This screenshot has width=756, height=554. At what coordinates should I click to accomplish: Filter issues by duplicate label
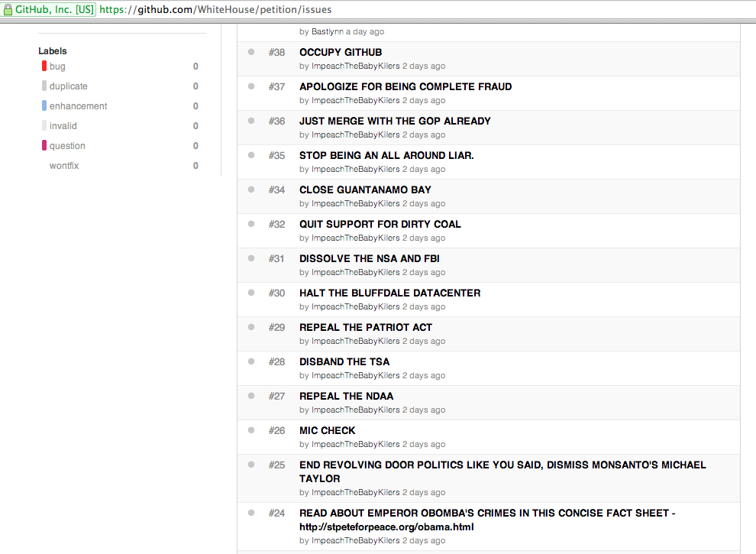69,86
